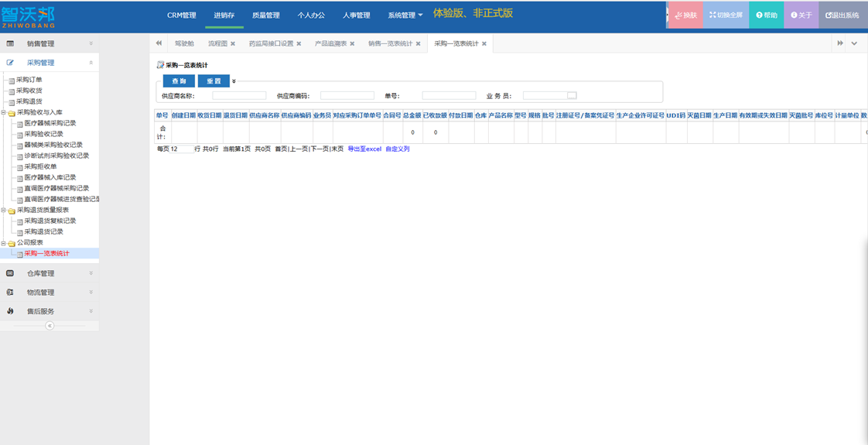The height and width of the screenshot is (445, 868).
Task: Close the 流程图 tab
Action: click(233, 43)
